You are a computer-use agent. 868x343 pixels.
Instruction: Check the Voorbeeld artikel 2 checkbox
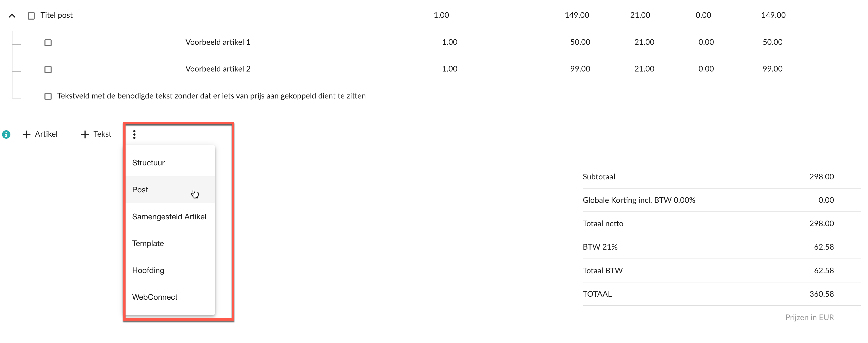pos(48,69)
